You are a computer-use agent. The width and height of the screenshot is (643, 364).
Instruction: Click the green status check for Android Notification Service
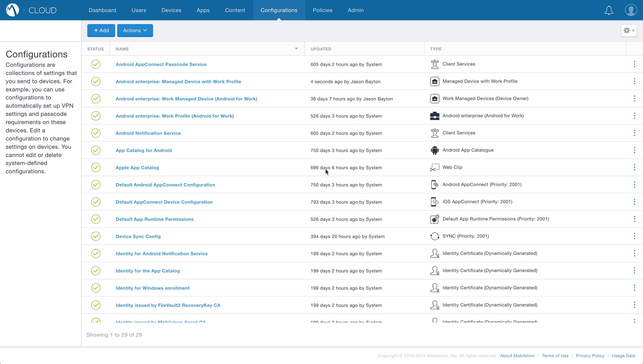[96, 133]
